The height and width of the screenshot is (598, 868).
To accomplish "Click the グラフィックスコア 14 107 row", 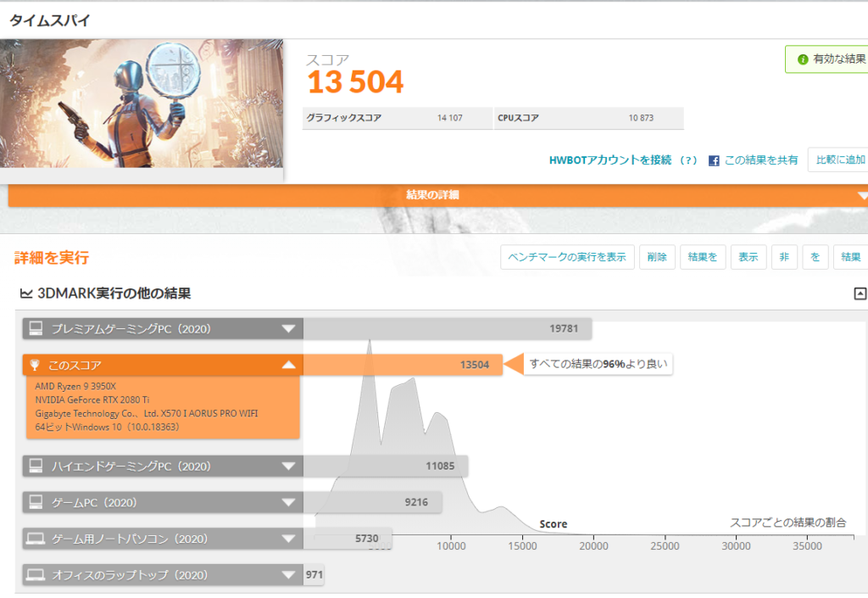I will (397, 118).
